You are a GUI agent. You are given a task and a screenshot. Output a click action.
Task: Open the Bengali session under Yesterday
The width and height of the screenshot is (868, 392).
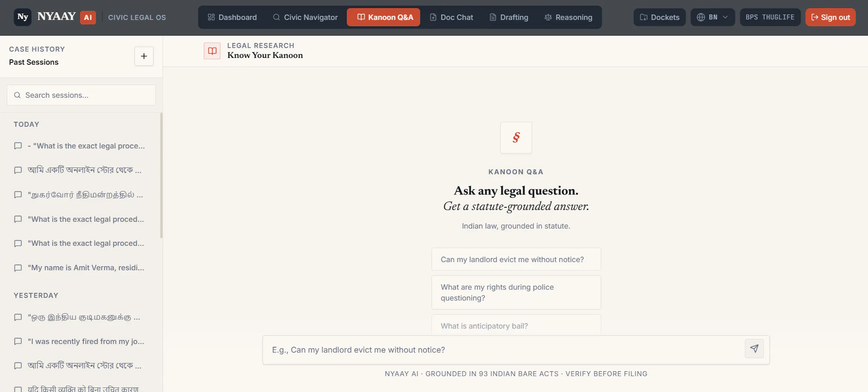click(x=80, y=366)
